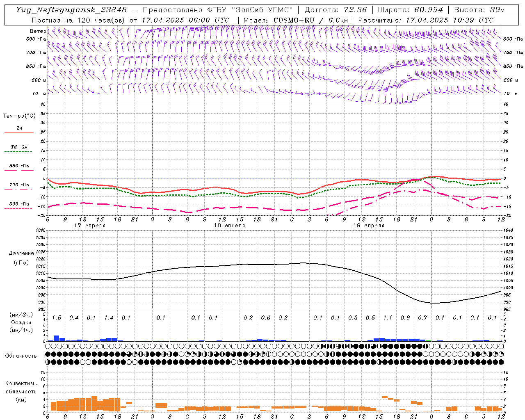Click the tallest blue precipitation bar on 17 апреля

pos(57,338)
